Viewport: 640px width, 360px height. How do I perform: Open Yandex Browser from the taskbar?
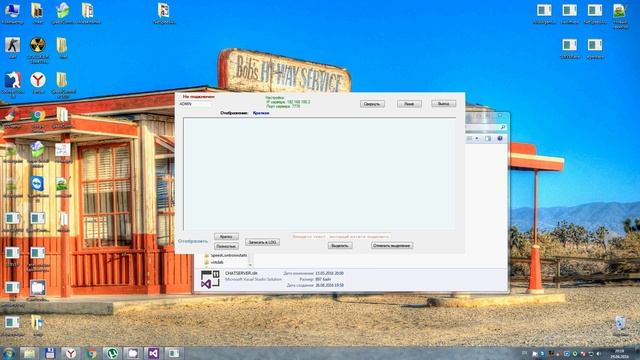[71, 353]
